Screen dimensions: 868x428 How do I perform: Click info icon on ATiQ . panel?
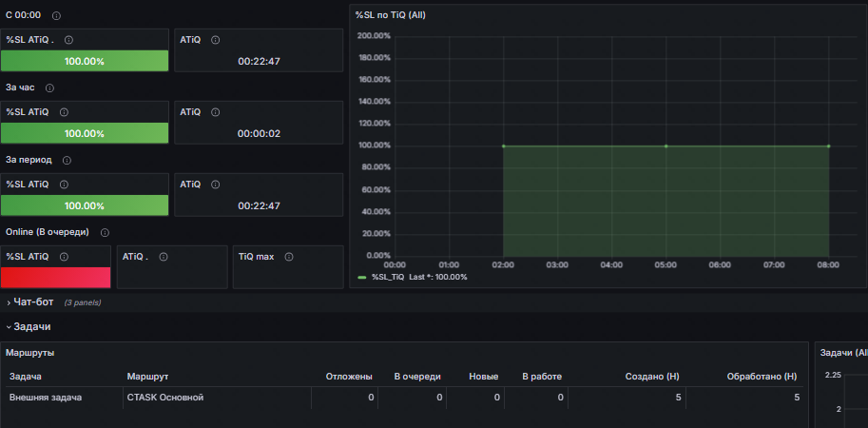coord(164,257)
